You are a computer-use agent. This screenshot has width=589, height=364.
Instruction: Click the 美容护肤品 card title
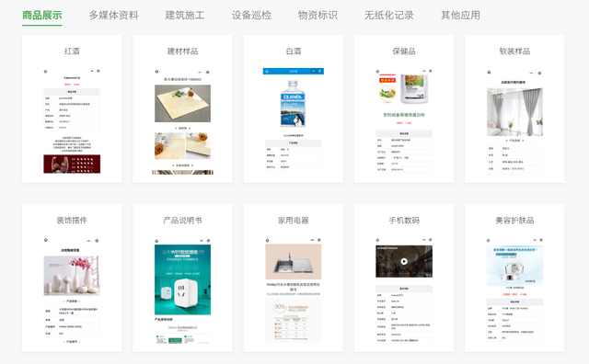click(x=514, y=221)
